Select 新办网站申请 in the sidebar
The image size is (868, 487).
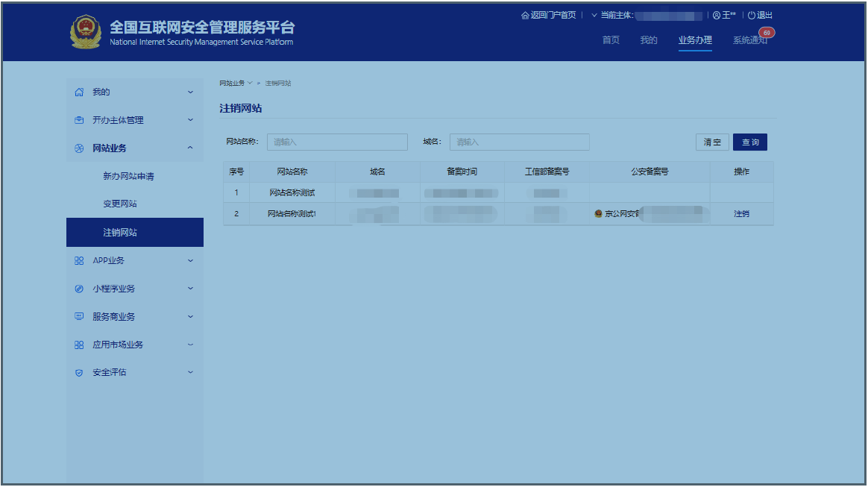(128, 177)
